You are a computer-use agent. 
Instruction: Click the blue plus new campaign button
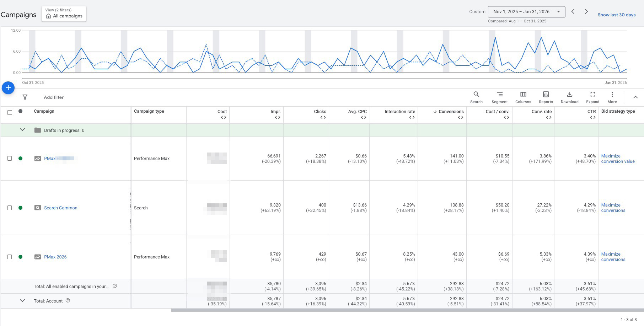pos(8,87)
